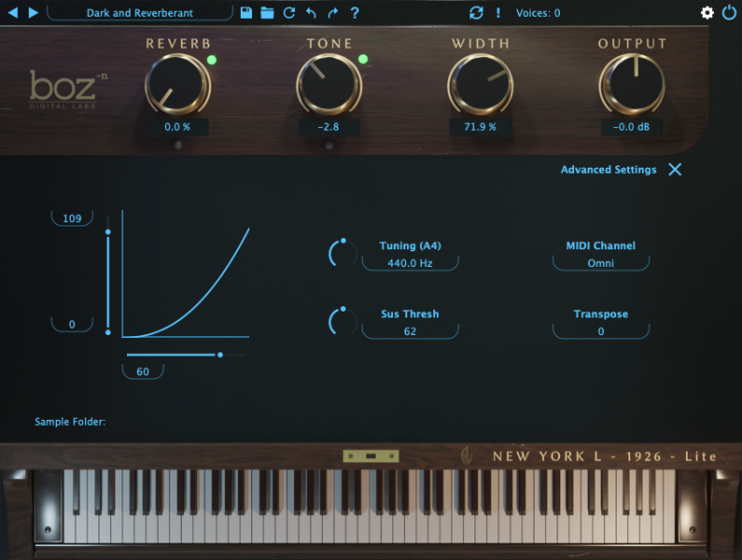The image size is (742, 560).
Task: Click the Output knob
Action: (x=633, y=85)
